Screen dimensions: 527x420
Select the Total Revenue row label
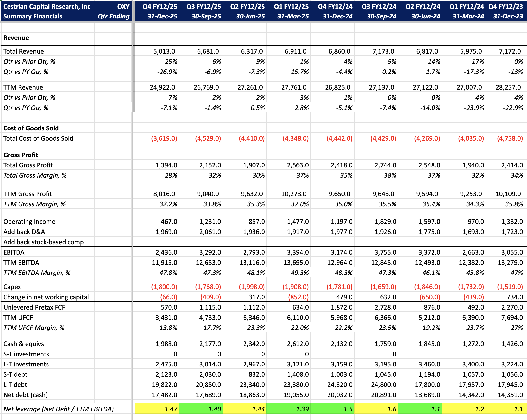coord(23,51)
